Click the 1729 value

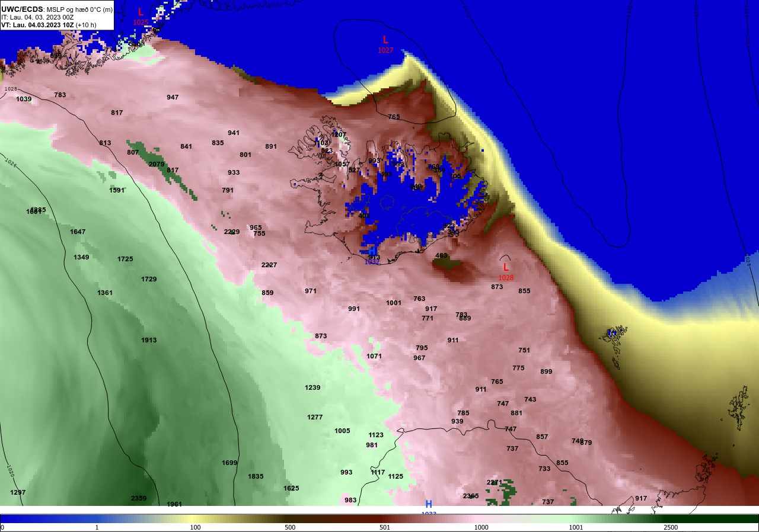click(149, 279)
